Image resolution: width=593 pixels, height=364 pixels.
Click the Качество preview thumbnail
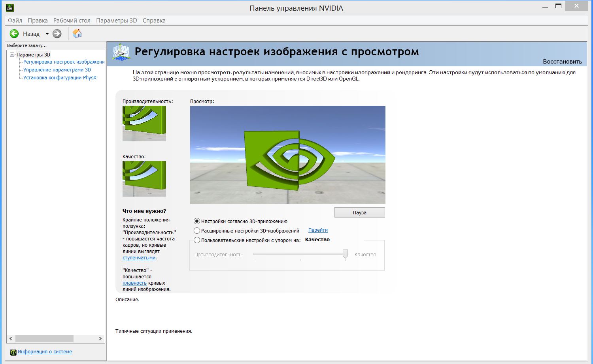point(144,179)
